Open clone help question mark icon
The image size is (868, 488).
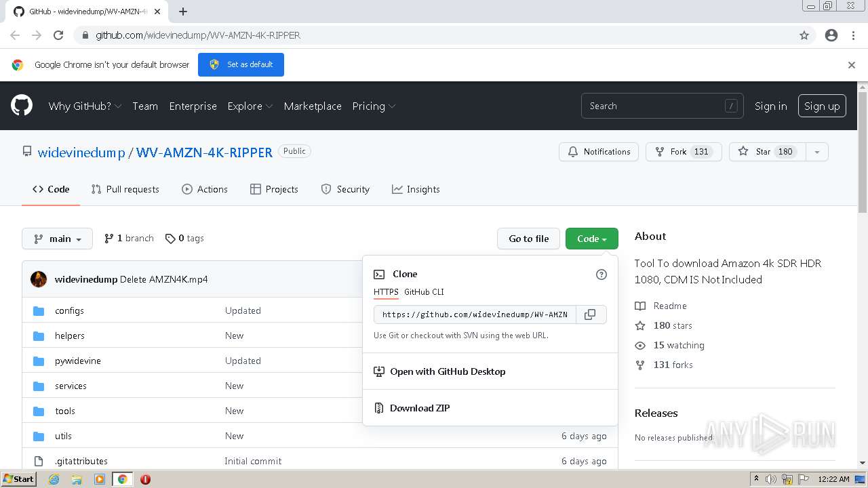tap(601, 274)
